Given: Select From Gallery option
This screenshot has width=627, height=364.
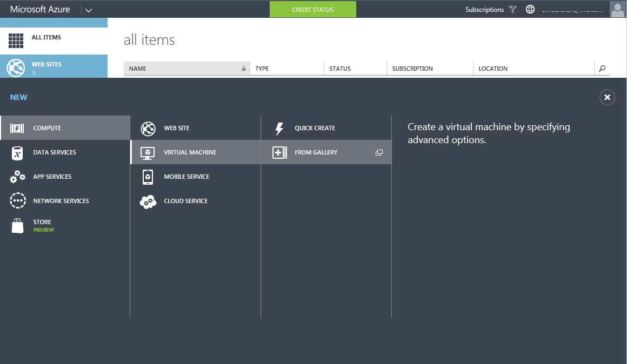Looking at the screenshot, I should pos(326,152).
